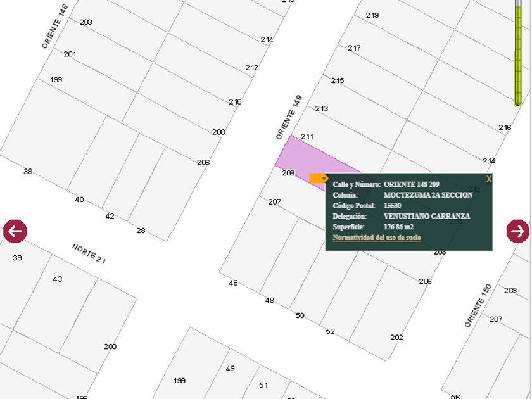532x399 pixels.
Task: Click the Oriente 150 street label
Action: tap(478, 306)
